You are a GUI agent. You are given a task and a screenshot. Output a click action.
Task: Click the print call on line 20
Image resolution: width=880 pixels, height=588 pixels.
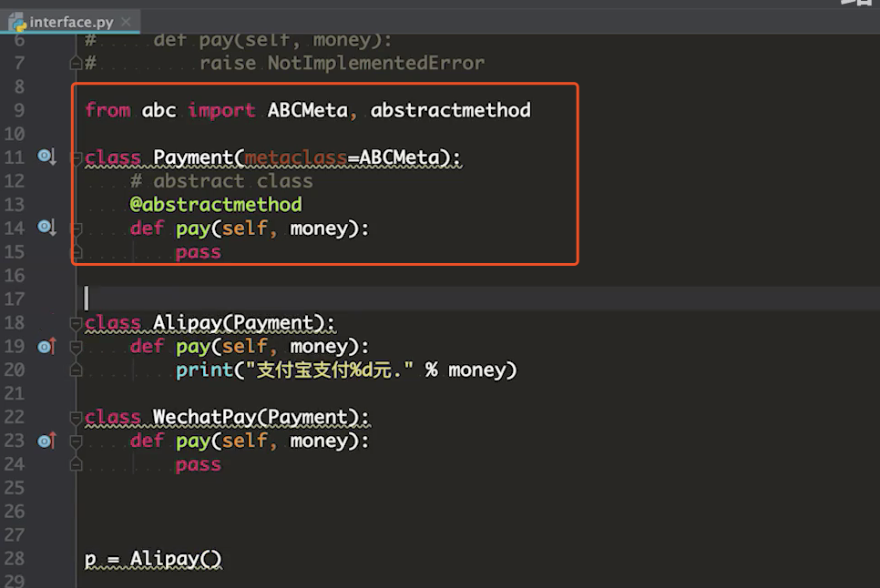pyautogui.click(x=204, y=370)
